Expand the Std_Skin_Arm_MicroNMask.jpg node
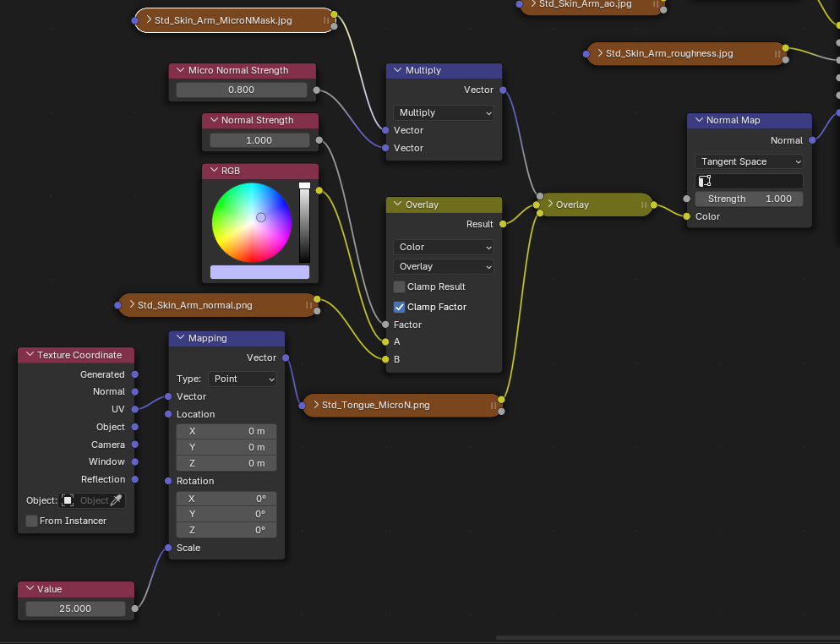This screenshot has width=840, height=644. pyautogui.click(x=149, y=20)
